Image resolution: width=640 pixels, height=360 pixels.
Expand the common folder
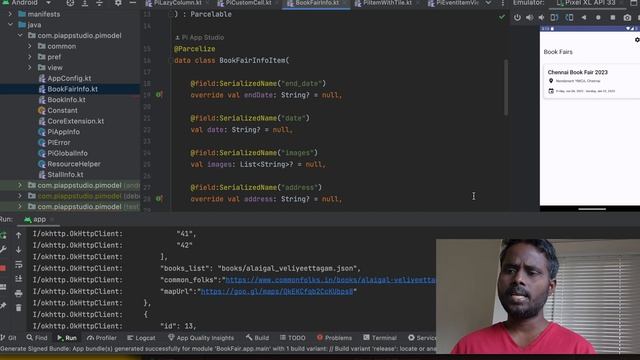[x=29, y=46]
